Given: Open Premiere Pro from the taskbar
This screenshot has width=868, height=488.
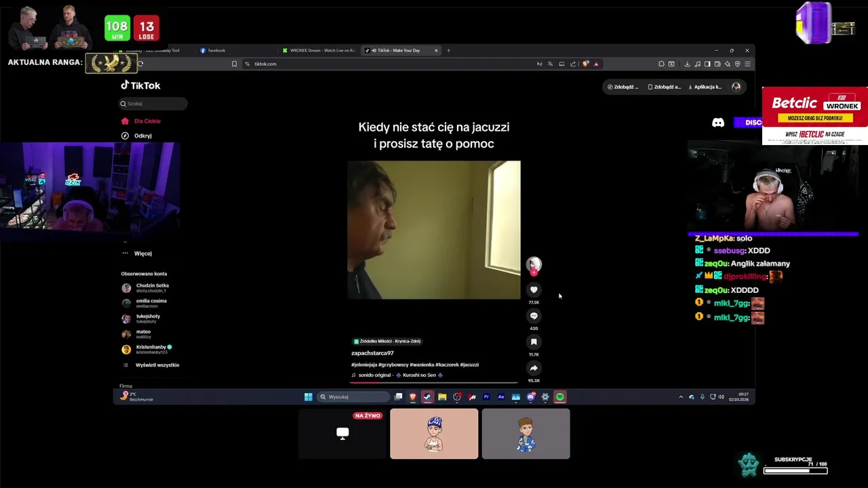Looking at the screenshot, I should [x=486, y=396].
